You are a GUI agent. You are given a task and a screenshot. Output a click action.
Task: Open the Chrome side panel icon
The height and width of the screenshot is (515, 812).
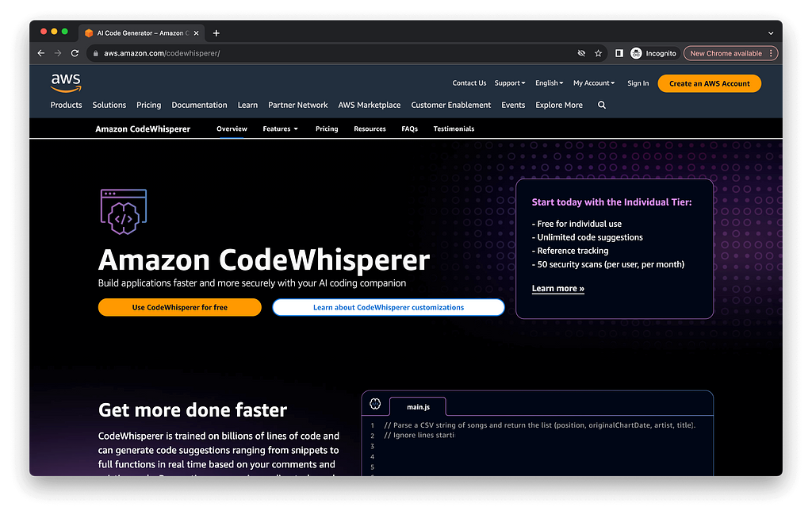click(619, 53)
